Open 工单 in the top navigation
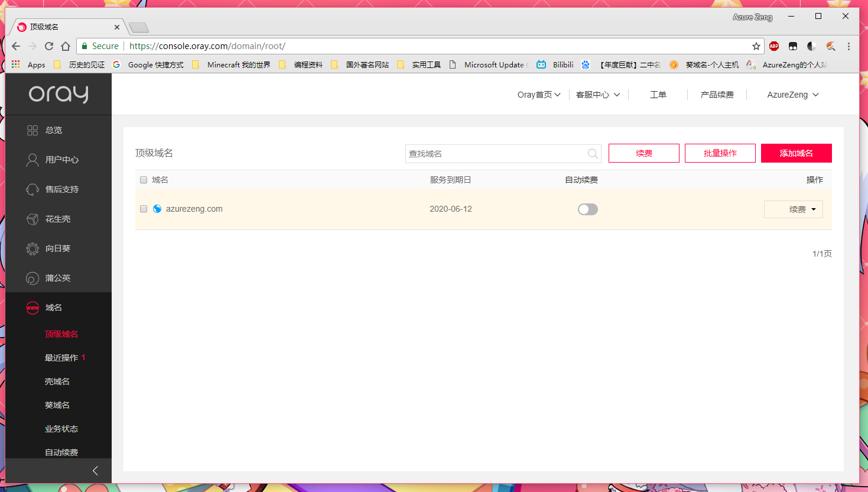Viewport: 868px width, 492px height. coord(658,95)
